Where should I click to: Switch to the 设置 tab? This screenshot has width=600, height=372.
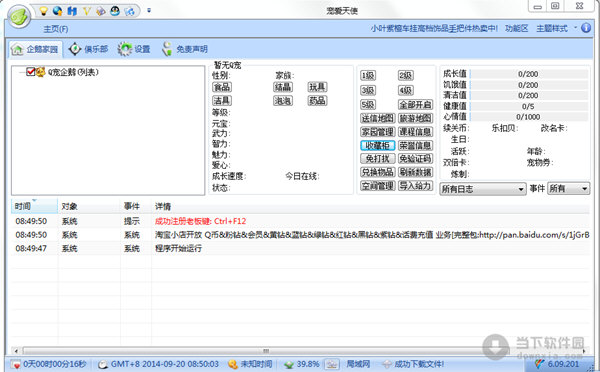134,49
